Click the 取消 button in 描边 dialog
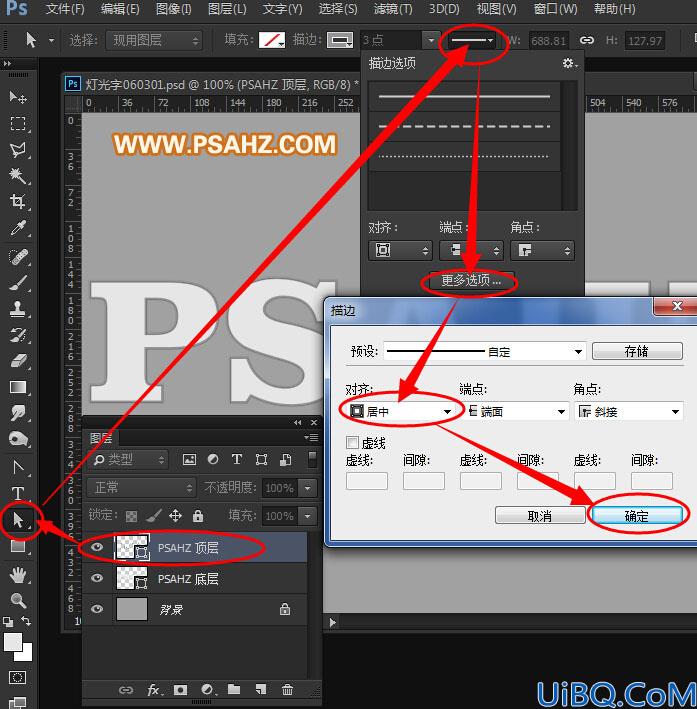This screenshot has width=697, height=709. pyautogui.click(x=540, y=515)
